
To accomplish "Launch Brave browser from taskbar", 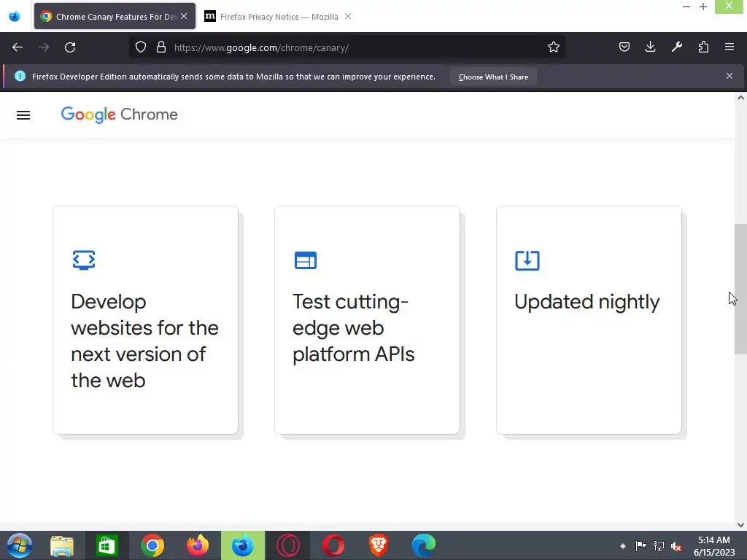I will [x=379, y=545].
